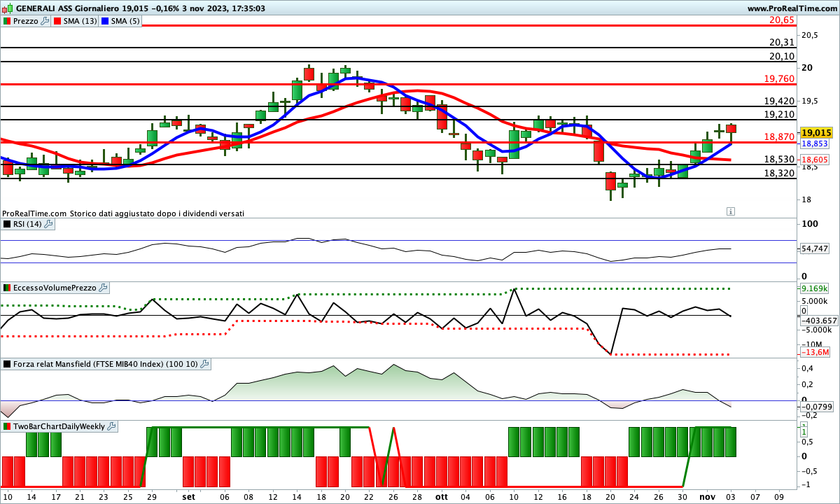Click the red SMA (13) color swatch
Image resolution: width=840 pixels, height=504 pixels.
[56, 21]
